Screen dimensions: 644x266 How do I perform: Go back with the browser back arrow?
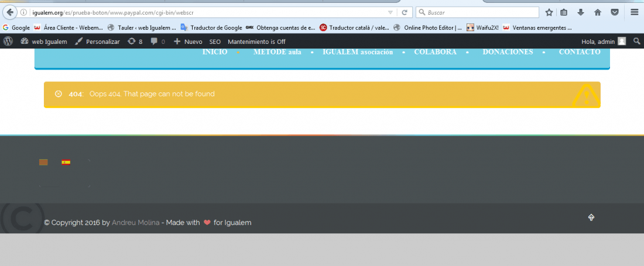tap(10, 12)
